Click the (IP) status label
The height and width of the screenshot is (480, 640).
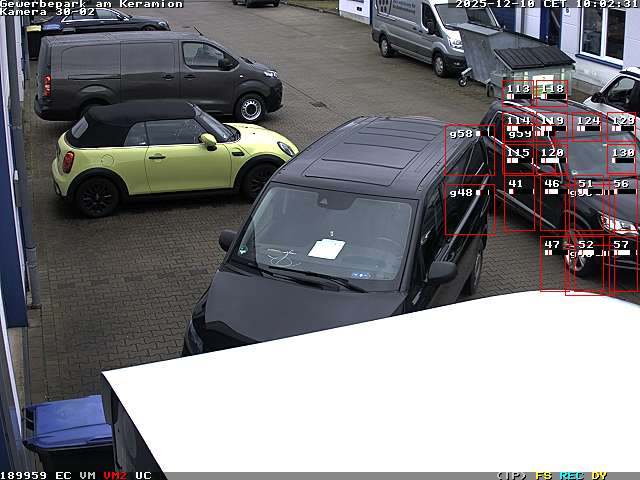(511, 475)
